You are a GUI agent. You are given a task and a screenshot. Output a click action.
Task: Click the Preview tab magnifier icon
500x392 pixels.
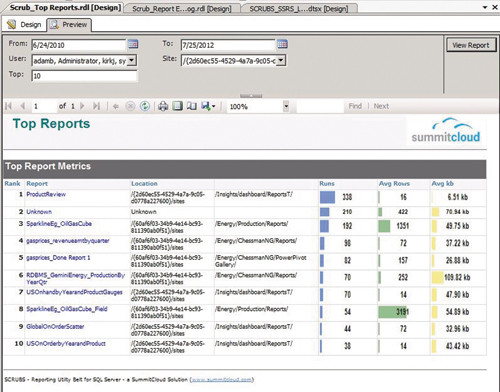coord(54,24)
